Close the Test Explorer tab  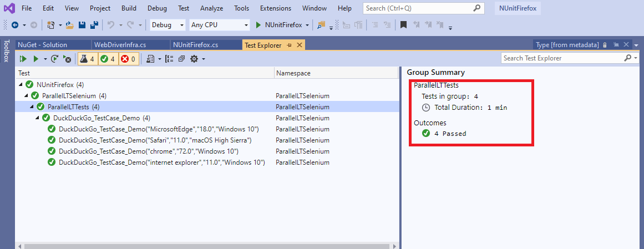click(299, 45)
